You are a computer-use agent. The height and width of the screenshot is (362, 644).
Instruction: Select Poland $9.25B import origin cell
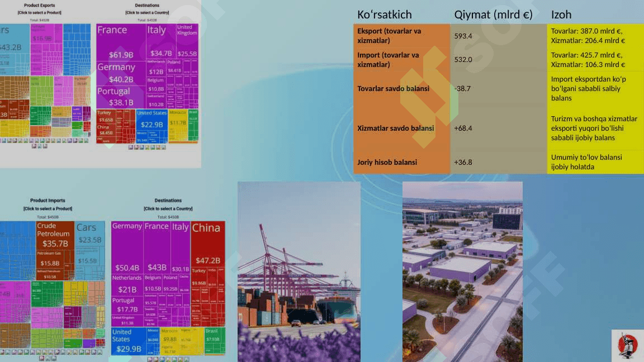pyautogui.click(x=171, y=283)
